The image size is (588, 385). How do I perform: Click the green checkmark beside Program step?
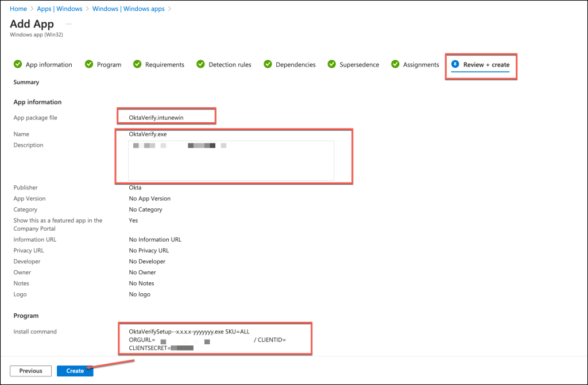click(89, 64)
